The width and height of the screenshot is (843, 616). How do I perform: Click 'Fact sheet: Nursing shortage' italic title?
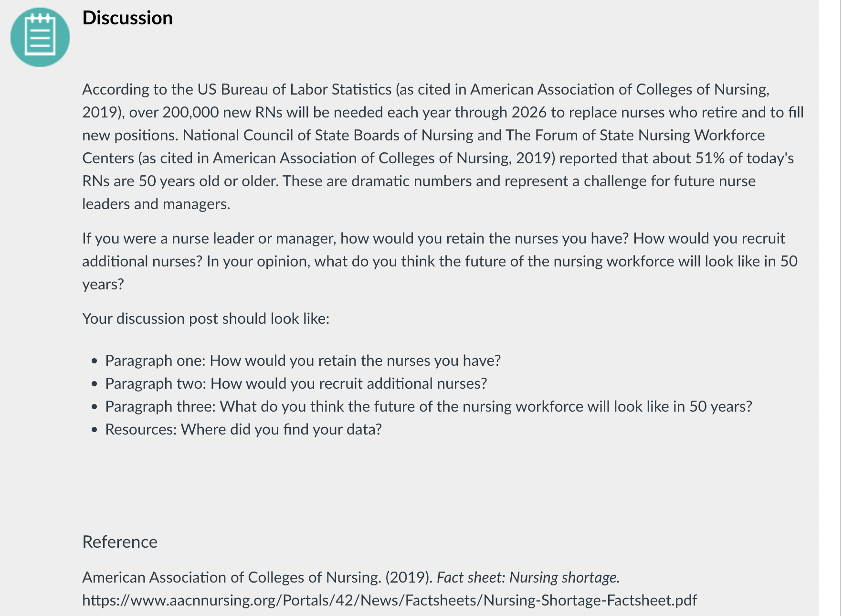[x=528, y=577]
